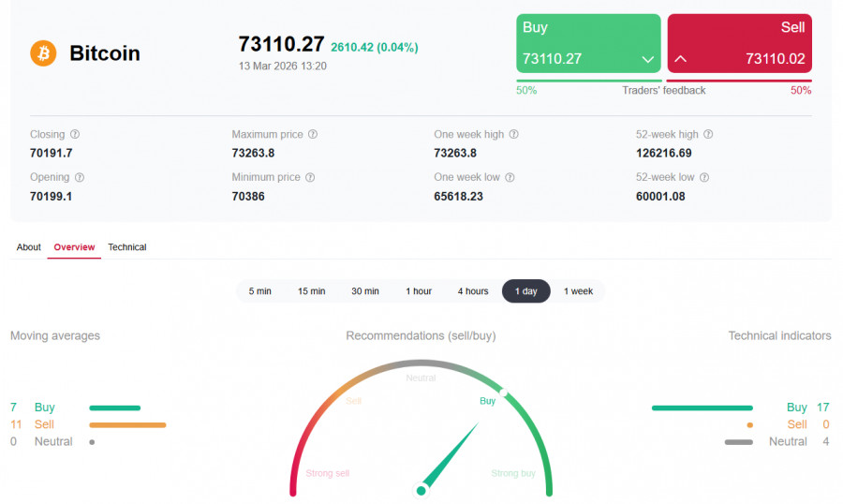Click the Technical indicators heading

(779, 335)
